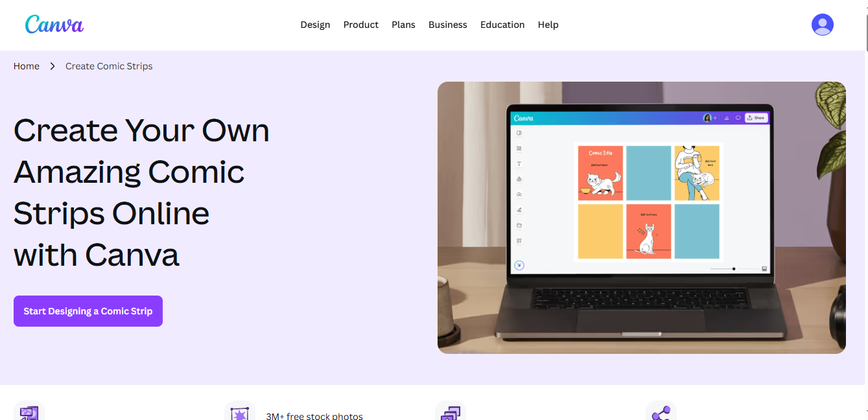Screen dimensions: 868x420
Task: Expand the Product menu in the navigation
Action: click(x=360, y=25)
